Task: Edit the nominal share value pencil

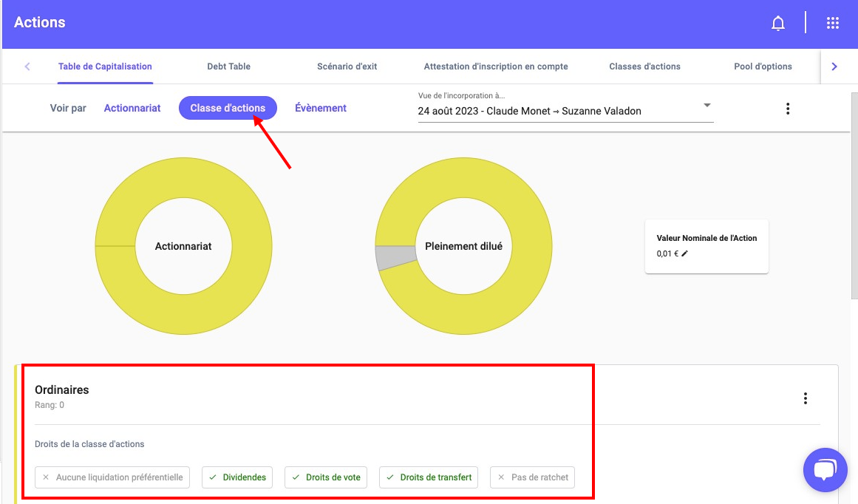Action: click(x=684, y=253)
